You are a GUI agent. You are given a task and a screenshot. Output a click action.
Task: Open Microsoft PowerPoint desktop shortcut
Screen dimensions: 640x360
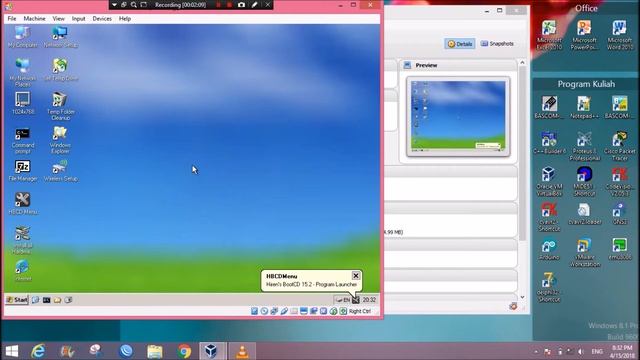(x=584, y=35)
